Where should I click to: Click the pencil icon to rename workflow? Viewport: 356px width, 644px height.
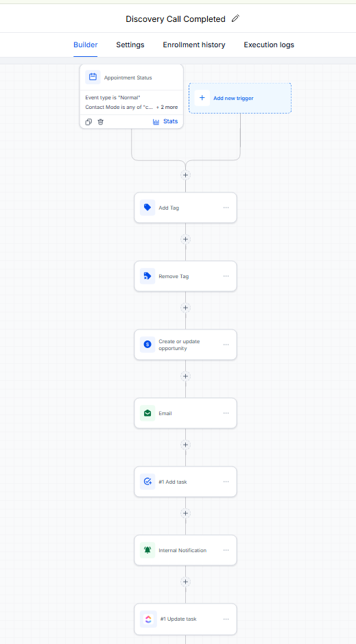click(235, 18)
